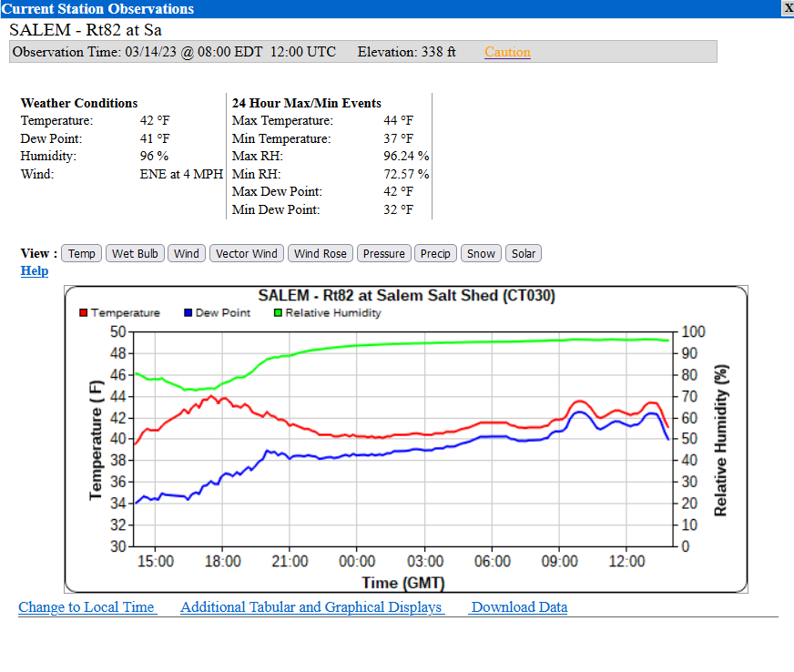Viewport: 794px width, 672px height.
Task: Click the Weather Conditions heading
Action: point(79,103)
